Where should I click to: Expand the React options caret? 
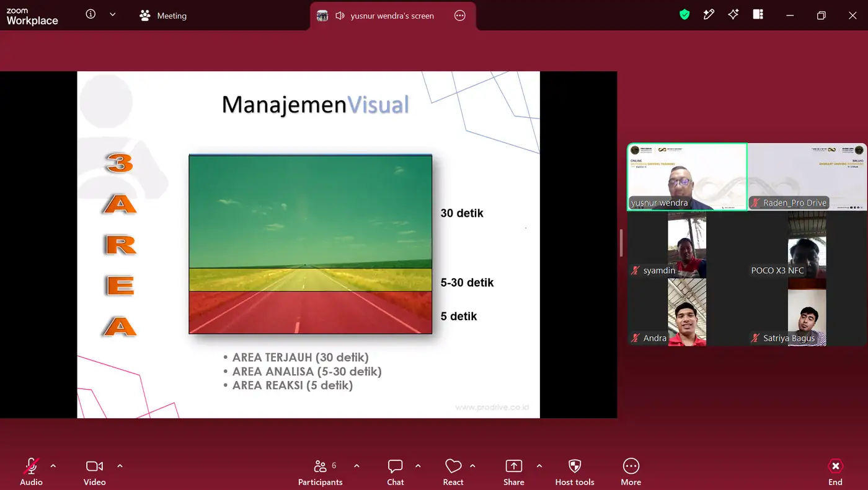[x=472, y=466]
